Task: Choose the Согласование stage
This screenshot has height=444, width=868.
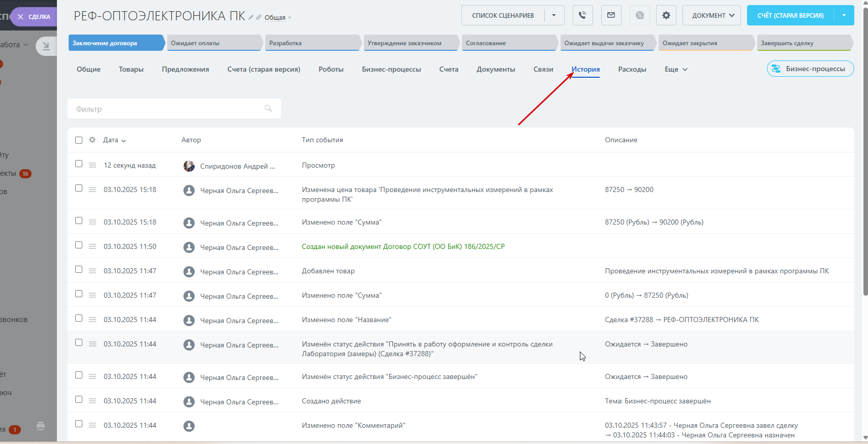Action: coord(511,43)
